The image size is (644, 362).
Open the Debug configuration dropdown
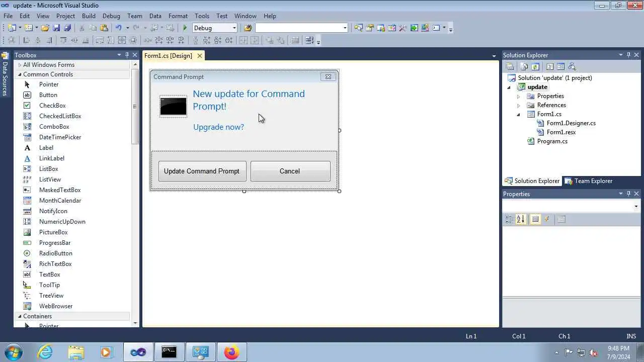click(x=234, y=28)
